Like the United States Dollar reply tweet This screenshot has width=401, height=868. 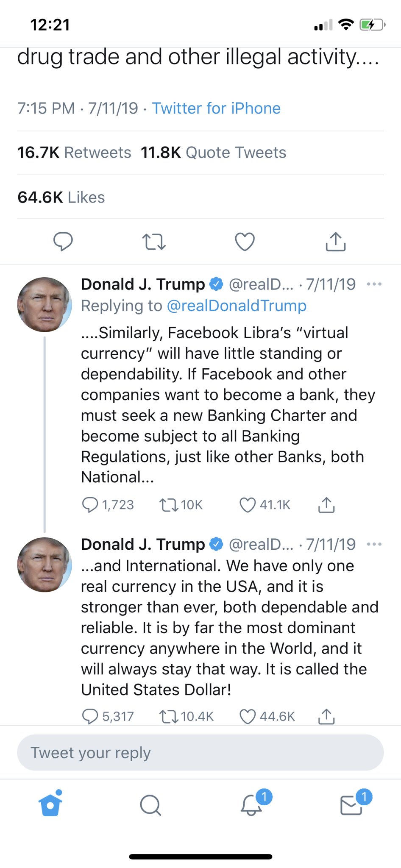coord(248,716)
